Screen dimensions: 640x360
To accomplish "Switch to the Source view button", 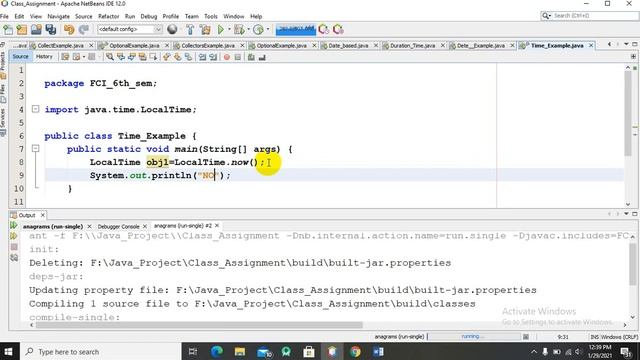I will [20, 57].
